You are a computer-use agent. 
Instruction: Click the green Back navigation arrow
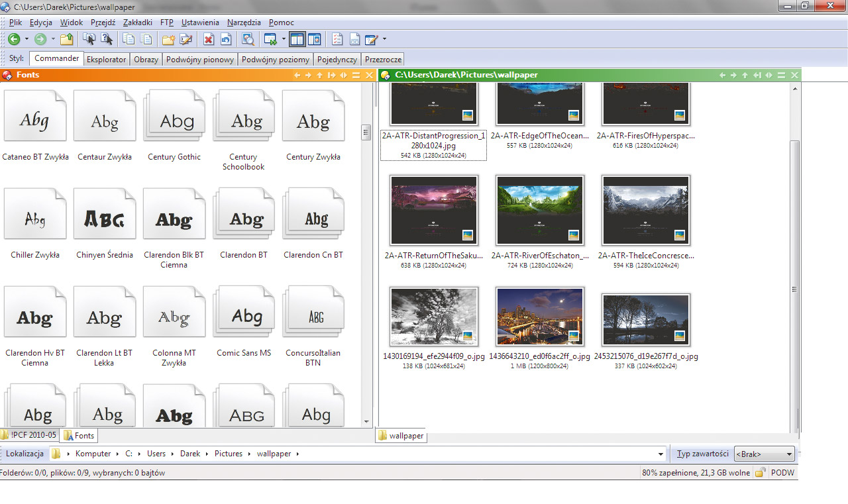[13, 39]
